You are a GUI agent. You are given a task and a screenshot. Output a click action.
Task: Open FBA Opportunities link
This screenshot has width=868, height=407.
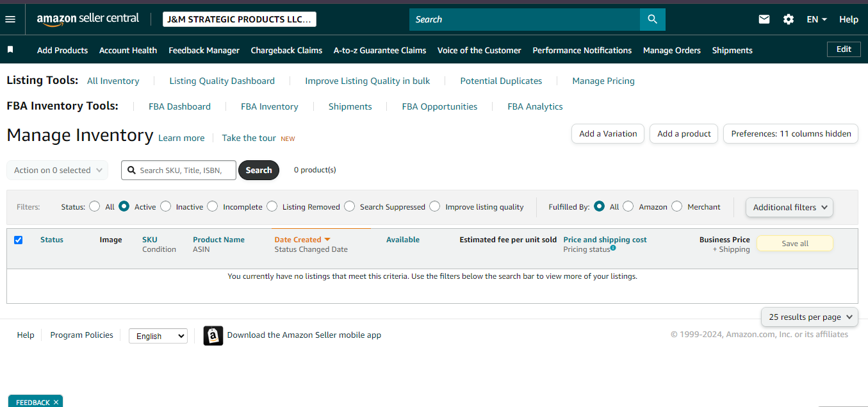click(x=439, y=106)
